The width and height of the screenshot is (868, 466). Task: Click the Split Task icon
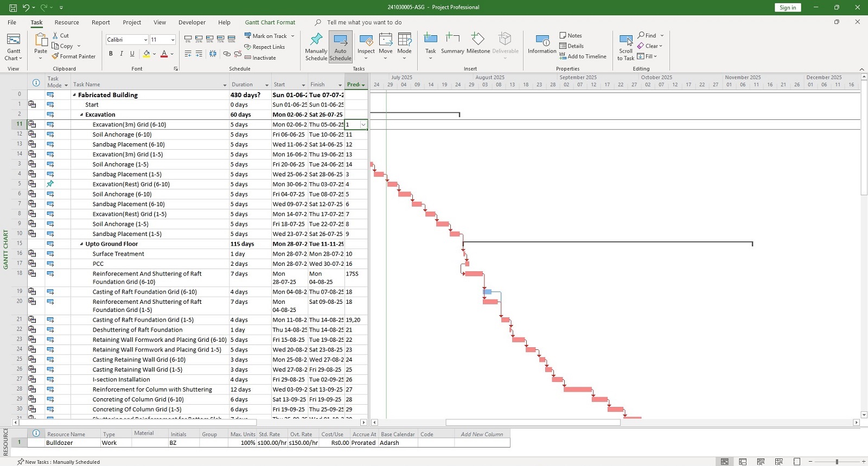click(x=213, y=54)
